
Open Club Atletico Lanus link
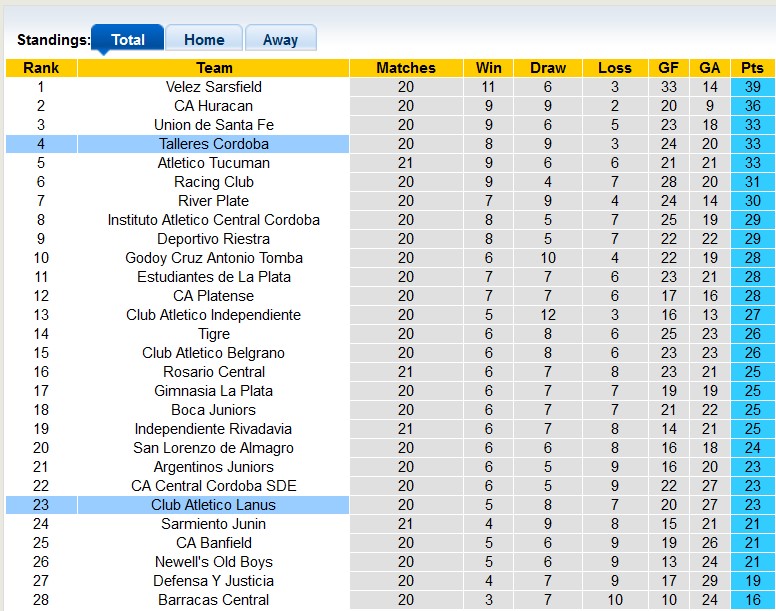point(214,505)
